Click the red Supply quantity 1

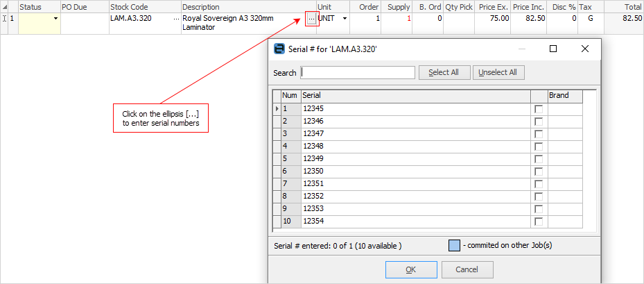click(x=409, y=19)
